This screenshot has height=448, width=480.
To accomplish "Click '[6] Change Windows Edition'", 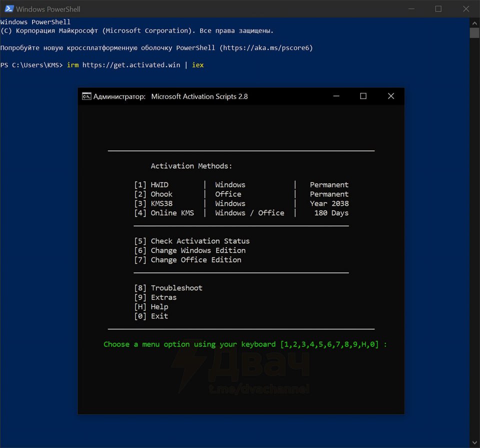I will [190, 250].
